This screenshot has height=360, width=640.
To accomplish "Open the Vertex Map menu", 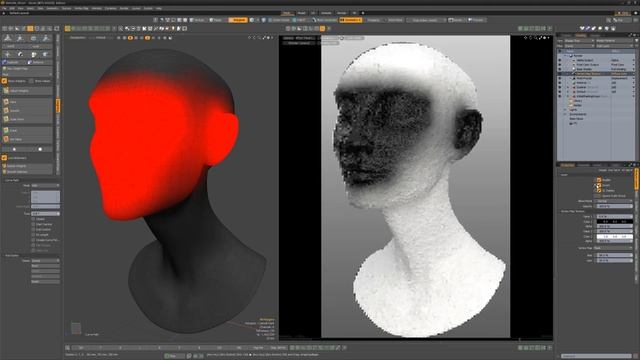I will 81,8.
